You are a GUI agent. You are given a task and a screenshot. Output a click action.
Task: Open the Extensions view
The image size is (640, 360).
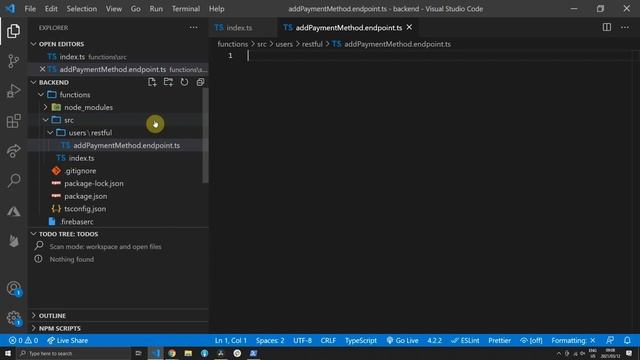(x=13, y=121)
